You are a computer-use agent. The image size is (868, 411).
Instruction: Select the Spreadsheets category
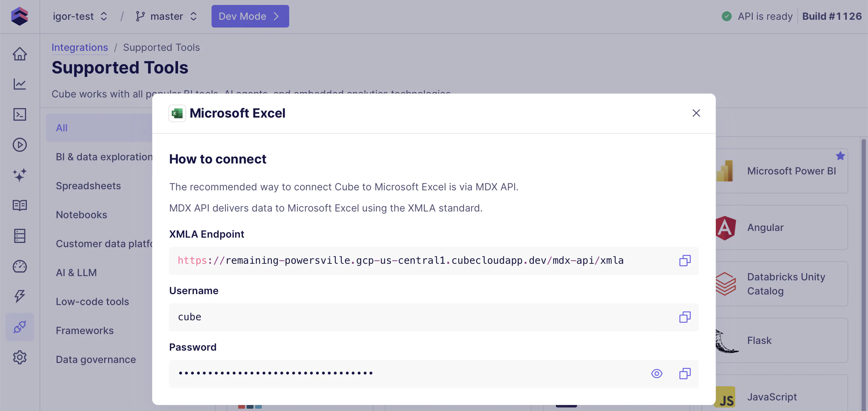(88, 186)
